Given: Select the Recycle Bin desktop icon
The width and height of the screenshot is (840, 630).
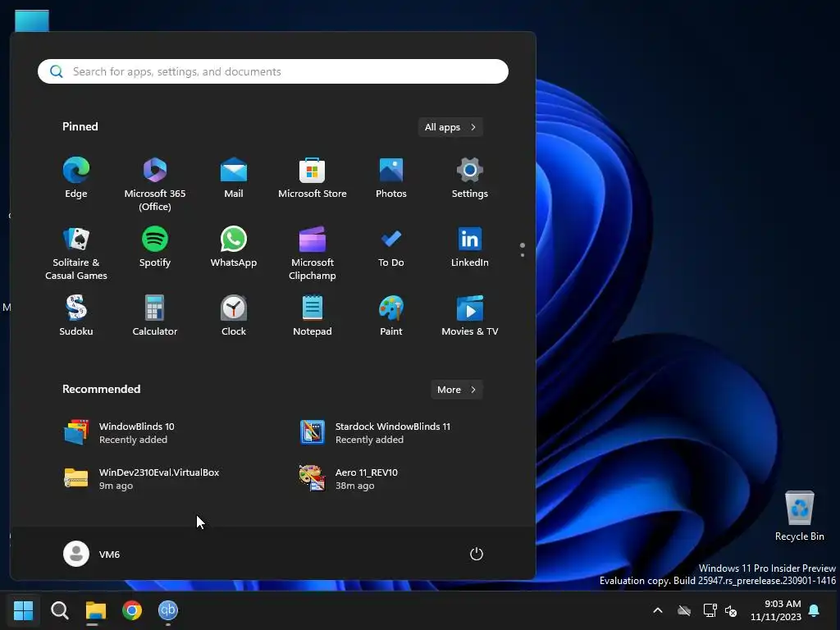Looking at the screenshot, I should click(x=800, y=515).
